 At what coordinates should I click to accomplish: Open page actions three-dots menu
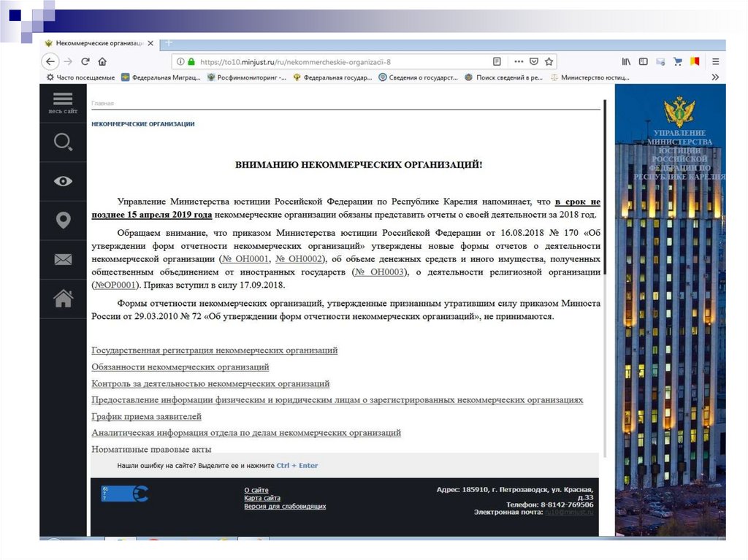[519, 61]
